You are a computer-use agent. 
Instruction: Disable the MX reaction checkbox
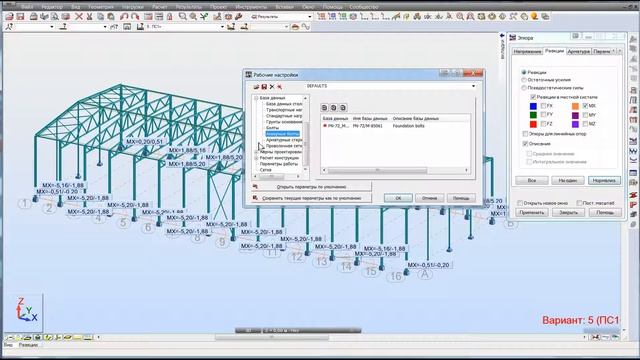click(585, 106)
